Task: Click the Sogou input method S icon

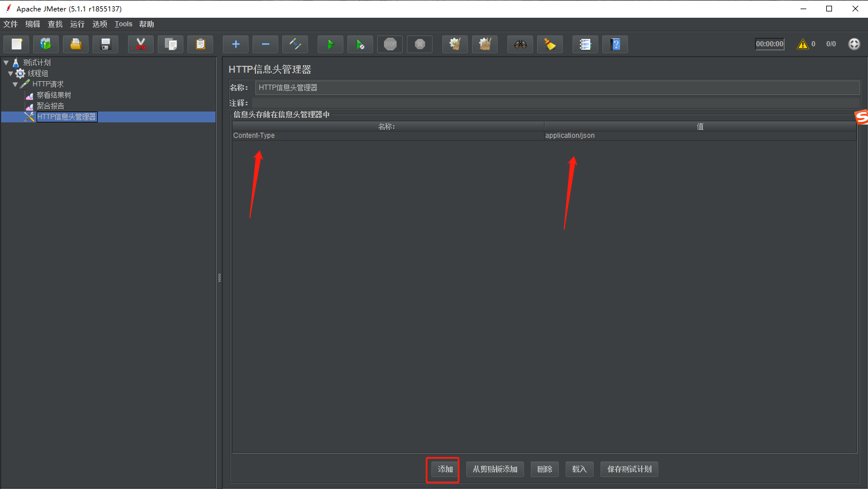Action: (x=862, y=117)
